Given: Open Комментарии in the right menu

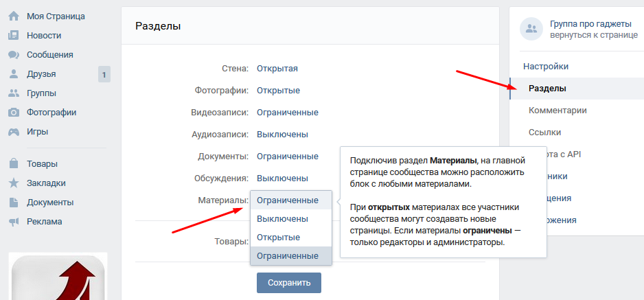Looking at the screenshot, I should [557, 111].
